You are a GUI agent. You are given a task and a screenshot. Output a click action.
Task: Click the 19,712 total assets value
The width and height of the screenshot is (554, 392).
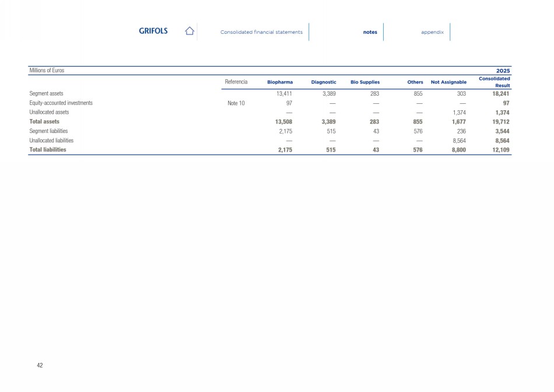point(501,121)
